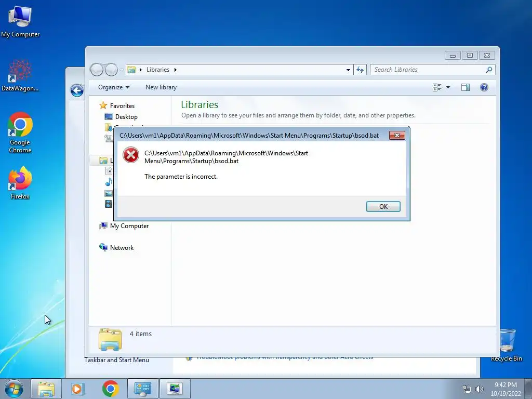Click the Libraries heading in content pane
This screenshot has width=532, height=399.
coord(199,104)
